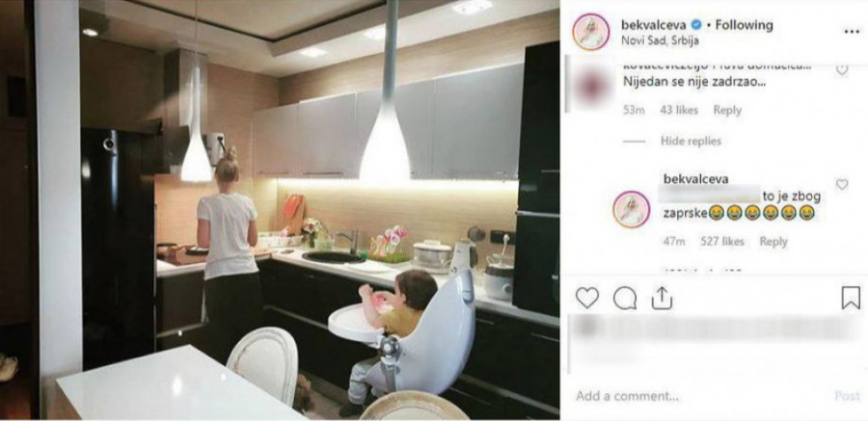View the 43 likes list
Image resolution: width=868 pixels, height=421 pixels.
coord(679,110)
